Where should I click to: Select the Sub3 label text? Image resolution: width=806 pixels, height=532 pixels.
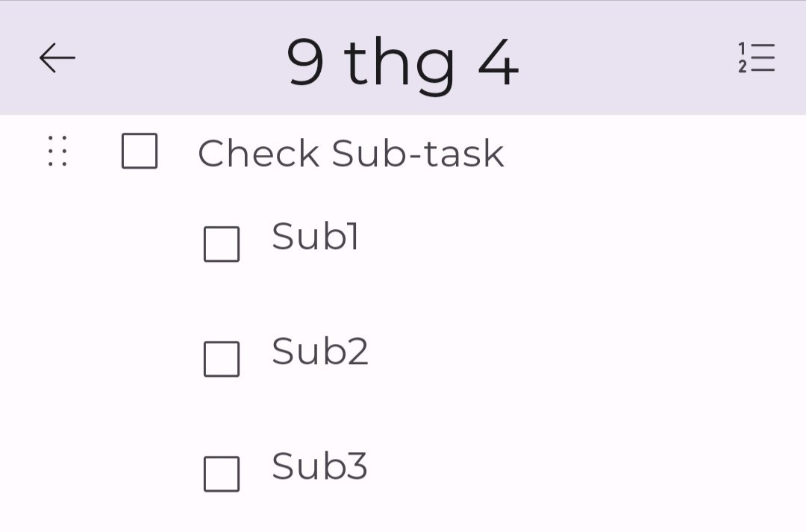pos(319,466)
